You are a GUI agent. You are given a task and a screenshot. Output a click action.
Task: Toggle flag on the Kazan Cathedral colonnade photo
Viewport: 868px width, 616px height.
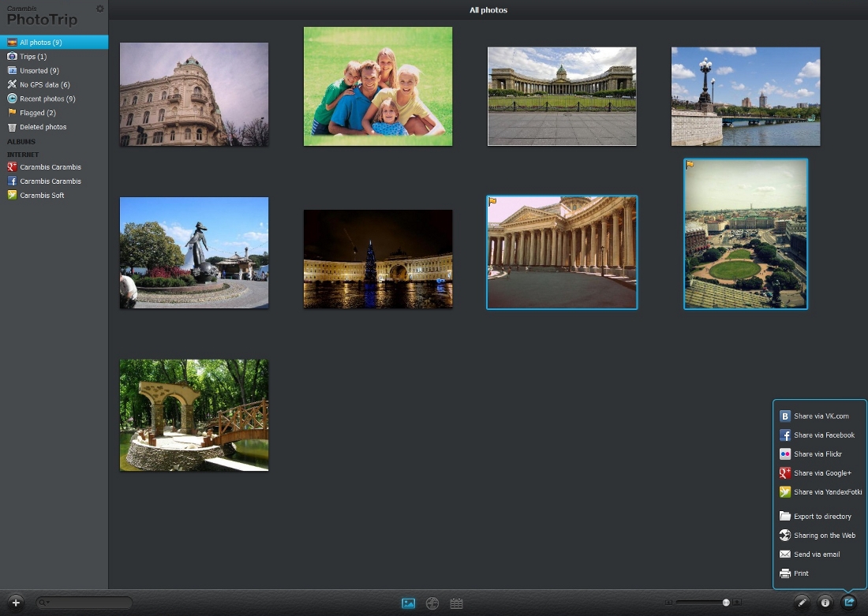(x=492, y=201)
